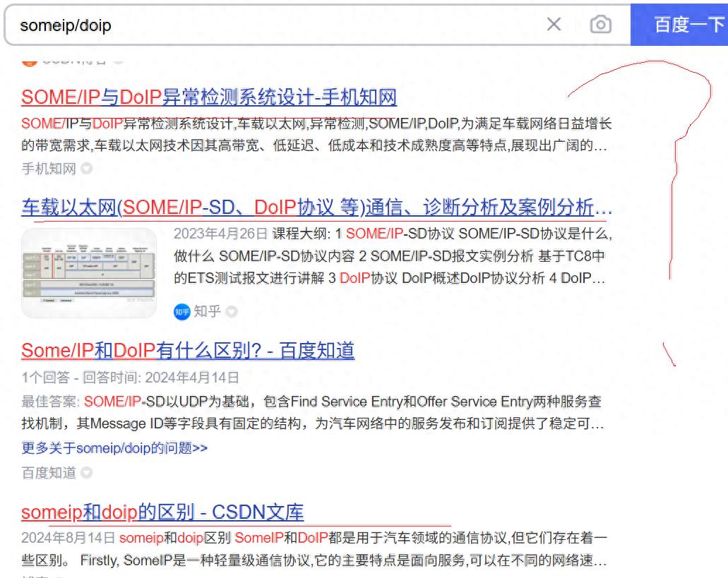Click the 百度一下 search button

679,25
